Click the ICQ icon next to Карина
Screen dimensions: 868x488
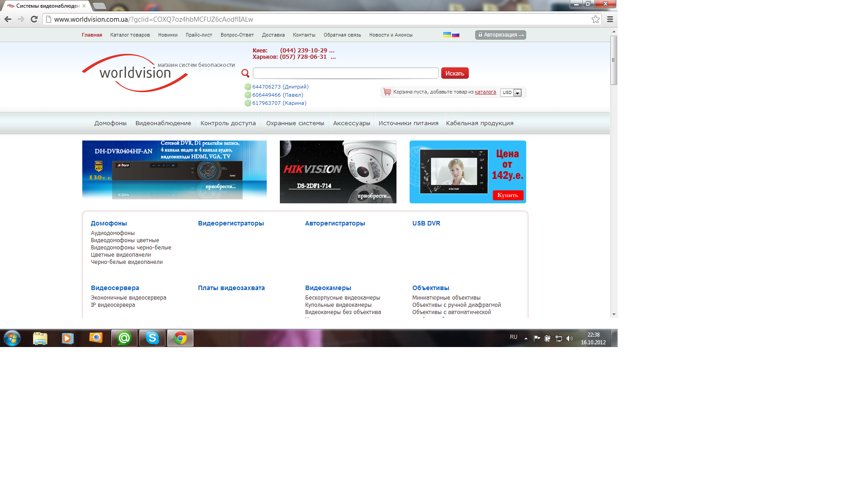coord(248,103)
